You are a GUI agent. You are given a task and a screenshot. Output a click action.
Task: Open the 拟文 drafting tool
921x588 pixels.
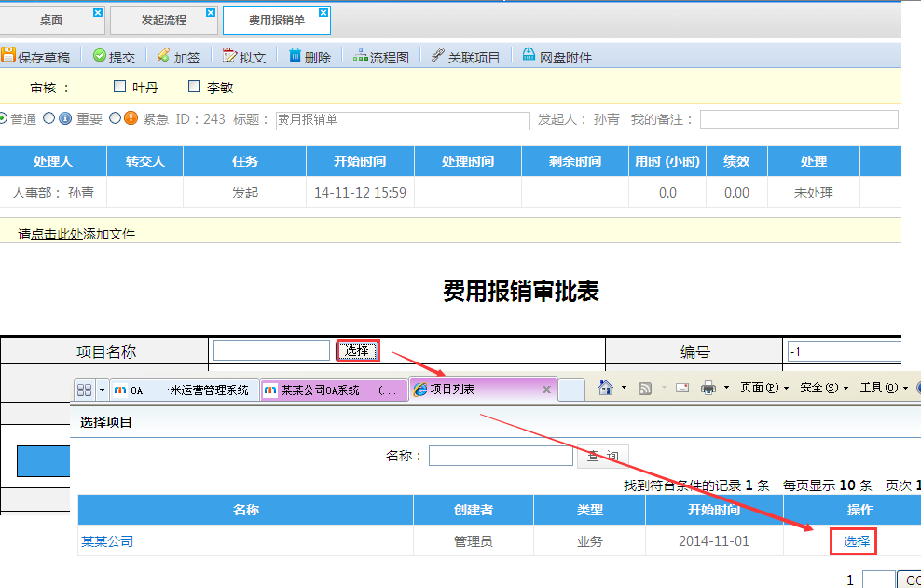point(243,57)
